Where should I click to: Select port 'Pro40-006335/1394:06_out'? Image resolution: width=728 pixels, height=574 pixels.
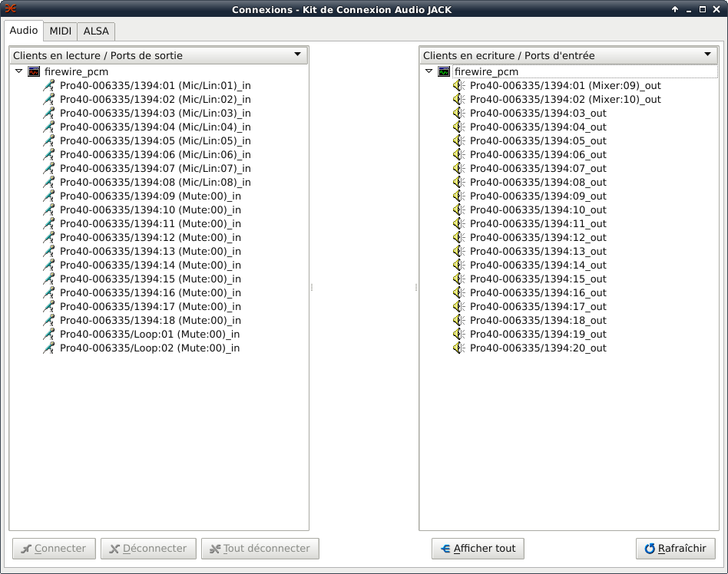538,155
